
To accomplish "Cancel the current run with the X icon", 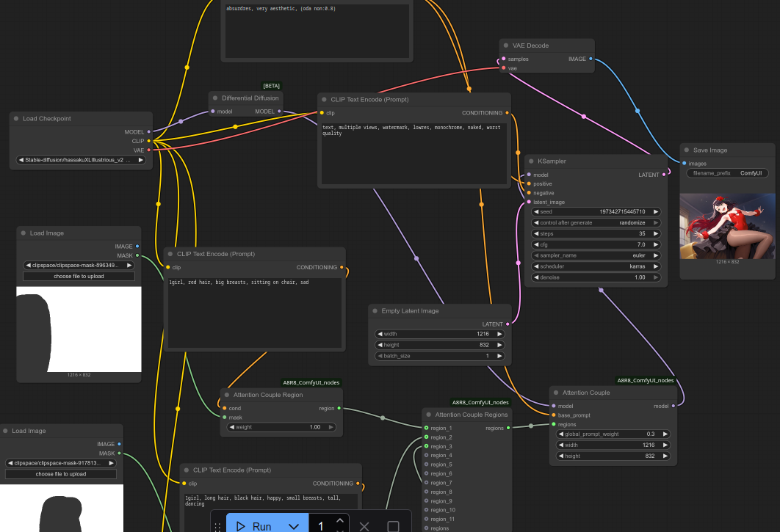I will [364, 526].
